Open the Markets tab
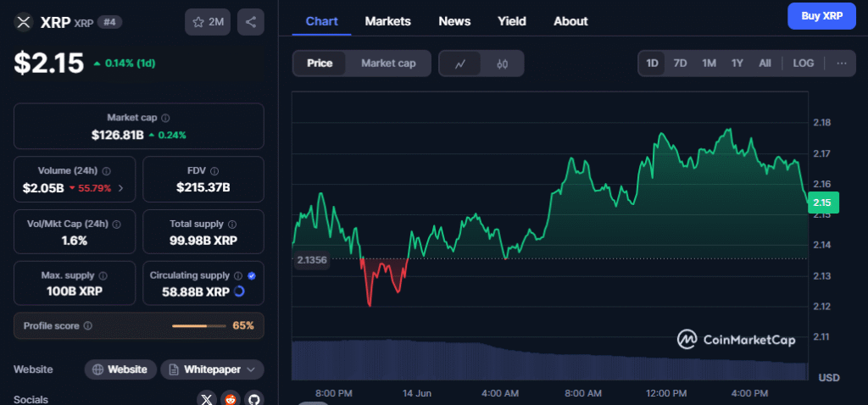Viewport: 868px width, 405px height. tap(387, 21)
